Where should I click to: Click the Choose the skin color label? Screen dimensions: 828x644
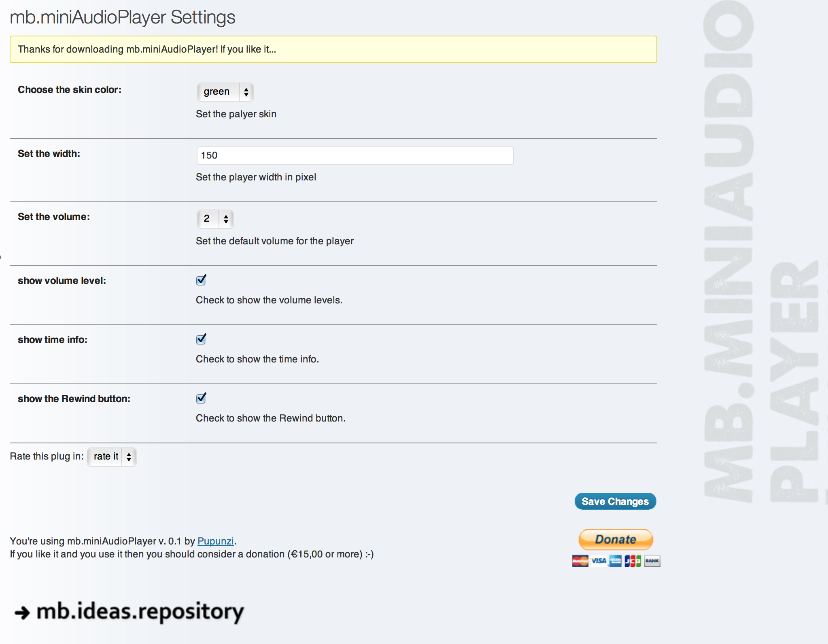click(x=70, y=90)
